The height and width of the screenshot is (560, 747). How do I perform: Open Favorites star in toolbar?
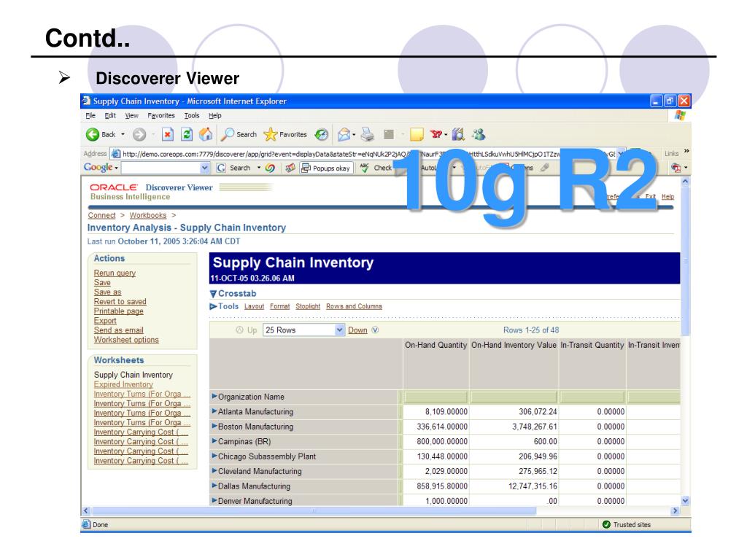coord(285,135)
